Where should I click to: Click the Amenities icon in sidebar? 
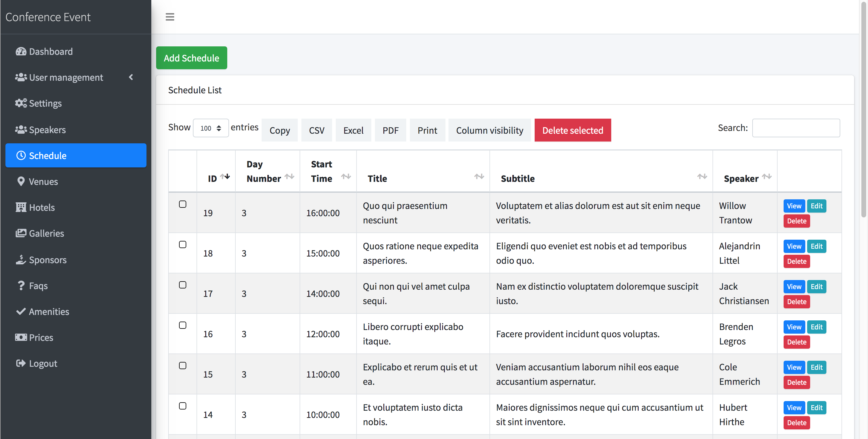click(x=21, y=311)
